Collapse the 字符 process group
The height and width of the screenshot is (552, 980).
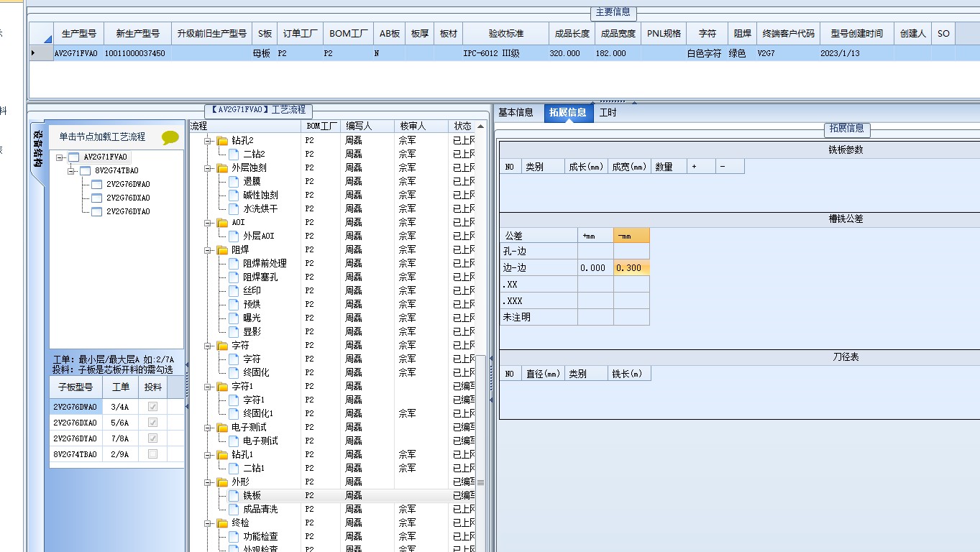(x=209, y=346)
